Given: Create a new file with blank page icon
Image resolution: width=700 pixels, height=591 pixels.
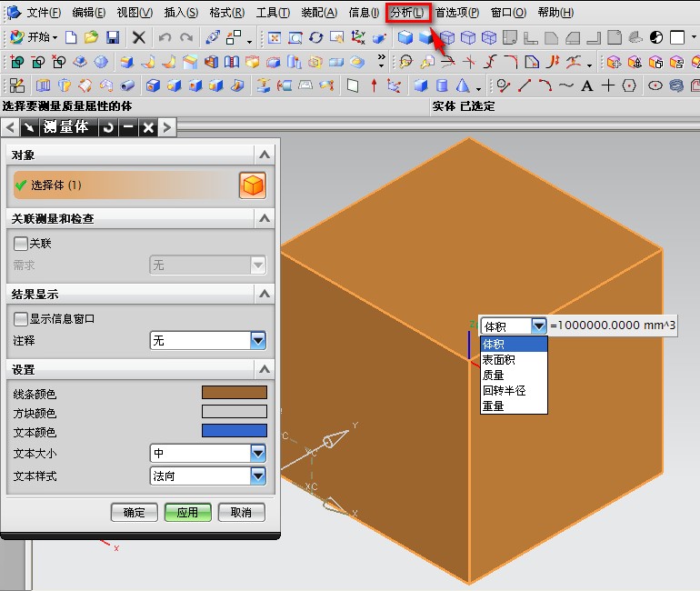Looking at the screenshot, I should pos(71,37).
